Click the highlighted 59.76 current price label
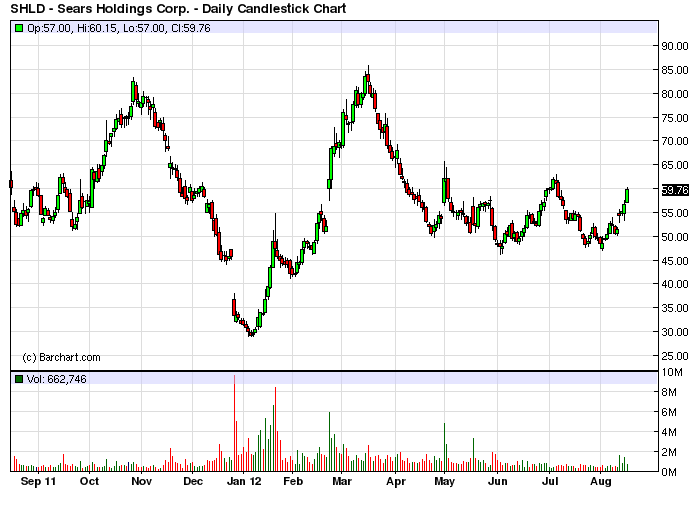Screen dimensions: 700x512 675,190
